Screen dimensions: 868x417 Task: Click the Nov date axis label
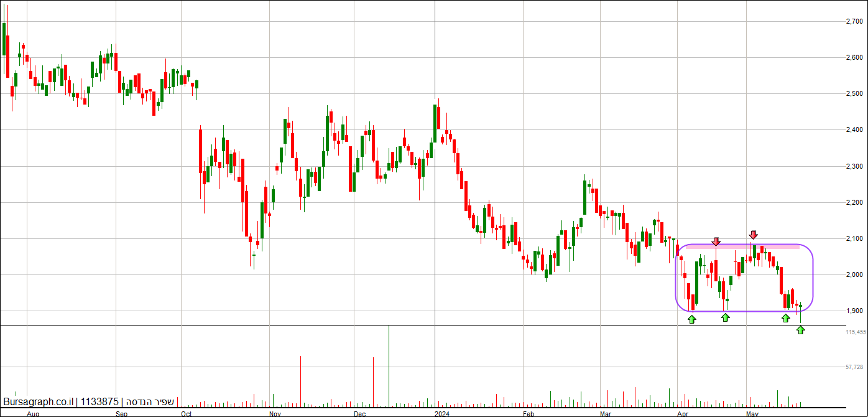[x=275, y=413]
